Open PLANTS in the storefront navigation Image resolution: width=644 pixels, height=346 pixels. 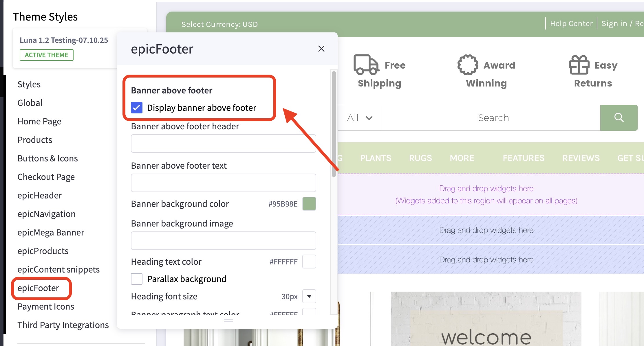(376, 158)
